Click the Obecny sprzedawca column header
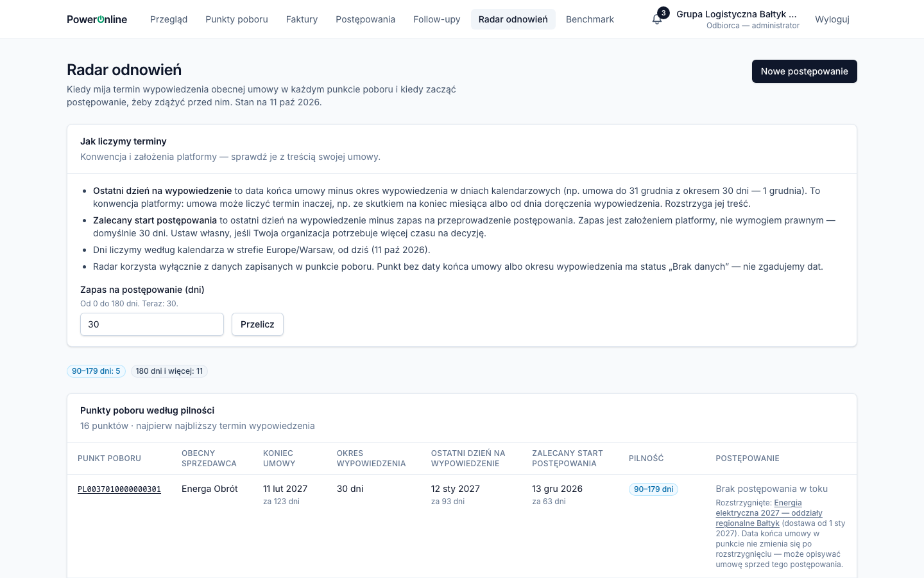This screenshot has width=924, height=578. (209, 459)
